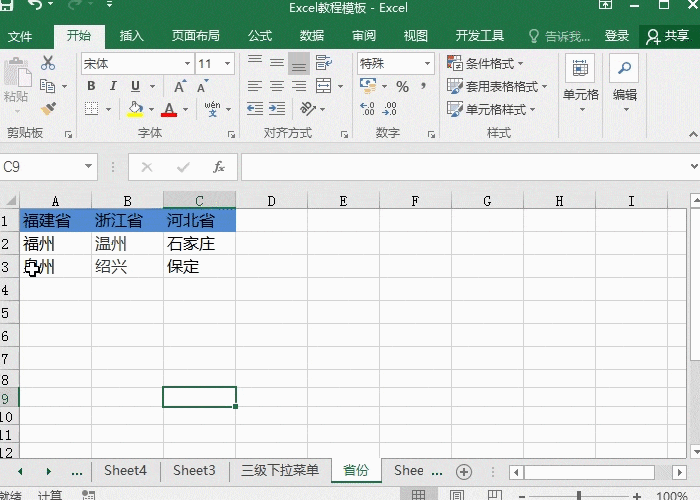Click the Paste clipboard icon

tap(17, 73)
